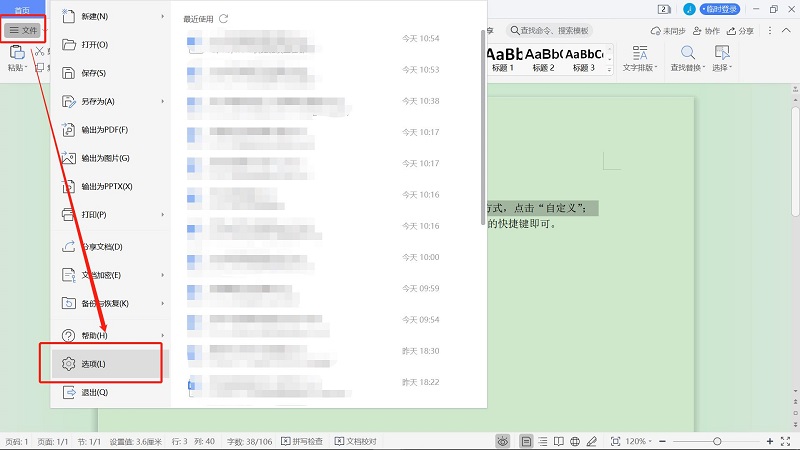Switch to outline view icon

coord(543,441)
